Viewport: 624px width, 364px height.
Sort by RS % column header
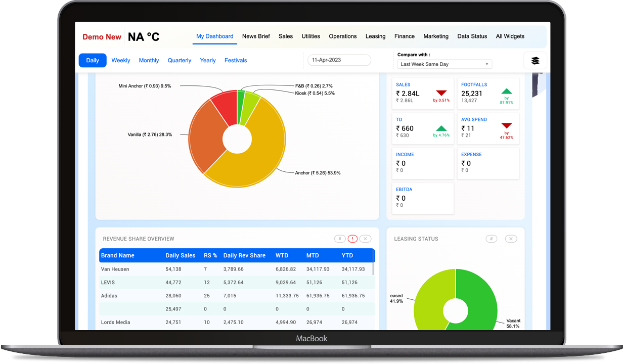pyautogui.click(x=210, y=255)
